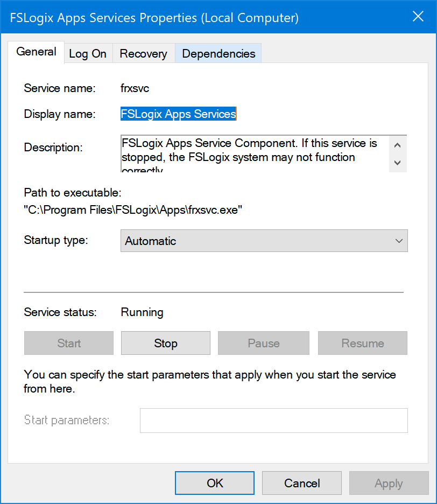Confirm changes with the OK button

tap(214, 483)
